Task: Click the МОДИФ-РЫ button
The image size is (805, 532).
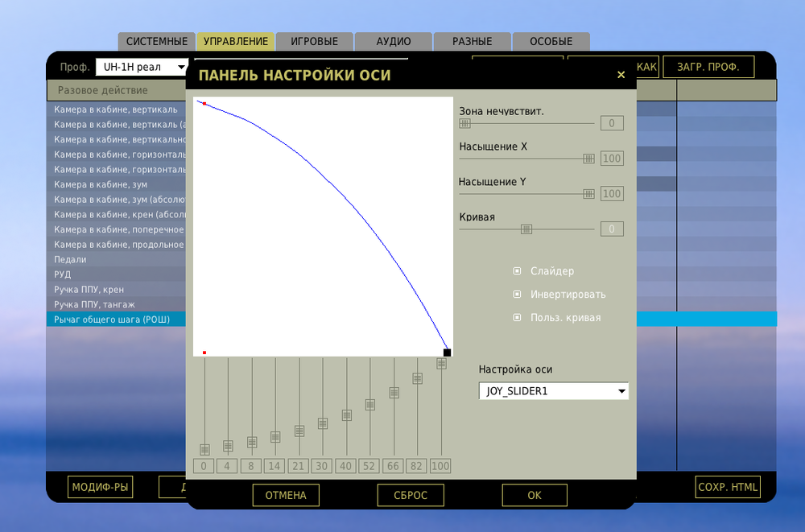Action: click(x=100, y=487)
